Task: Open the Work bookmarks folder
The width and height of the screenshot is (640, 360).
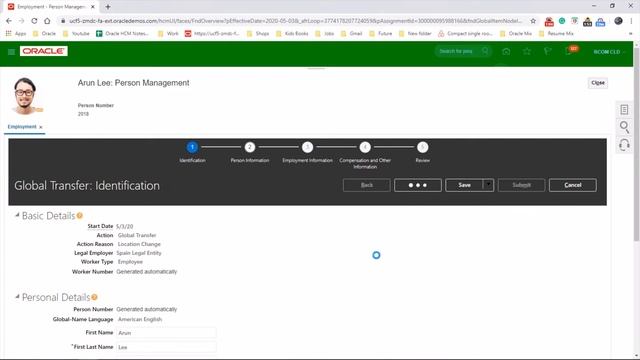Action: point(168,33)
